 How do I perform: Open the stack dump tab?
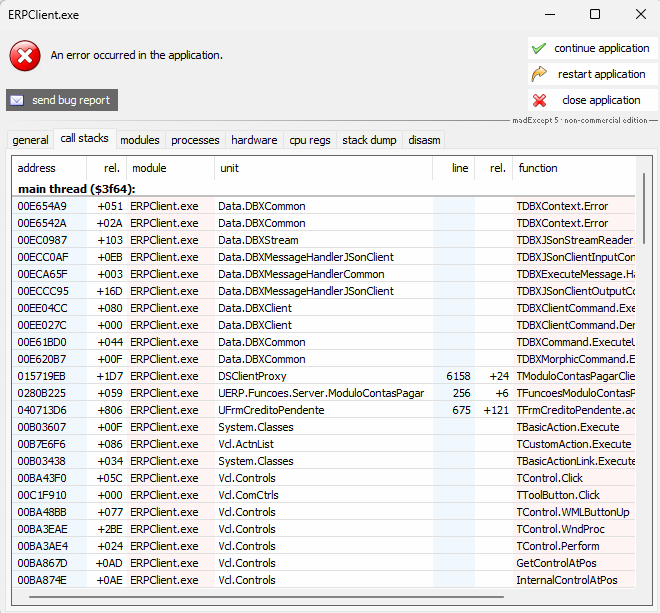[x=369, y=140]
